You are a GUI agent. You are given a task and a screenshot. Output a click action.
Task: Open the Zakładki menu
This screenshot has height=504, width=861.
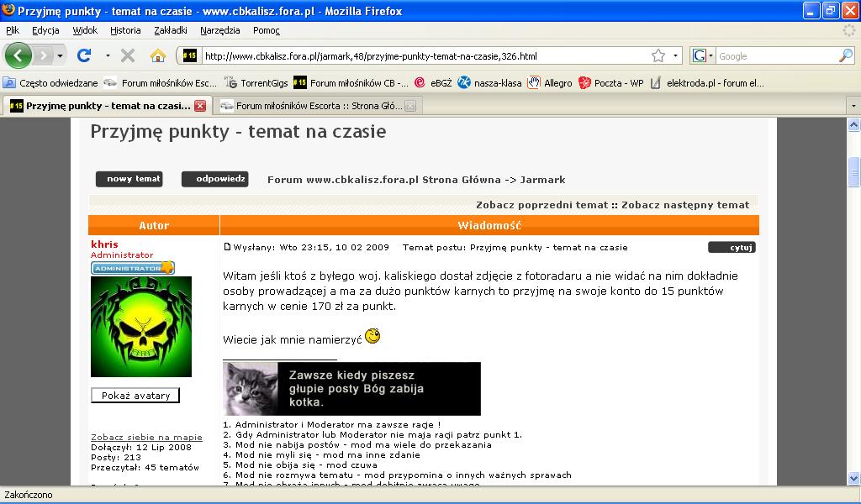[171, 30]
